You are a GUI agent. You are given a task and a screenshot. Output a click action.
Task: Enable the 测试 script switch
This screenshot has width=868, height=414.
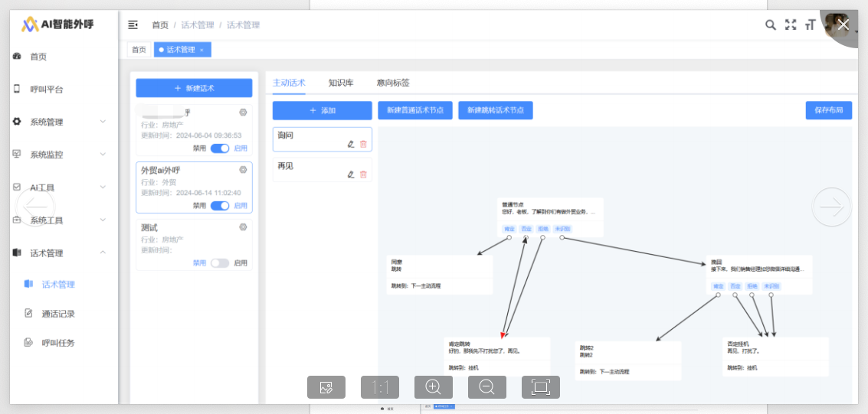220,263
